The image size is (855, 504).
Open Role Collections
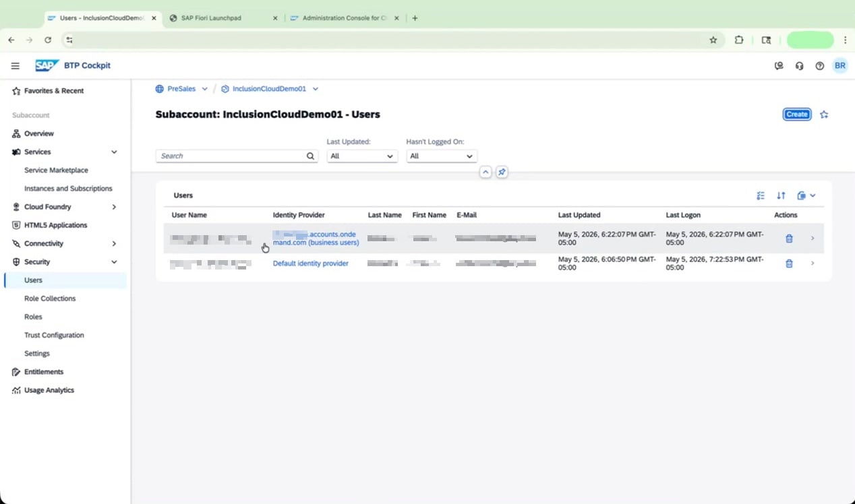pyautogui.click(x=50, y=298)
